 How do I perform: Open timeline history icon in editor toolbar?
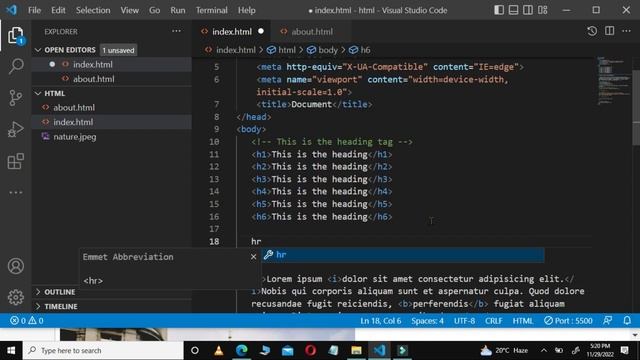(x=592, y=31)
